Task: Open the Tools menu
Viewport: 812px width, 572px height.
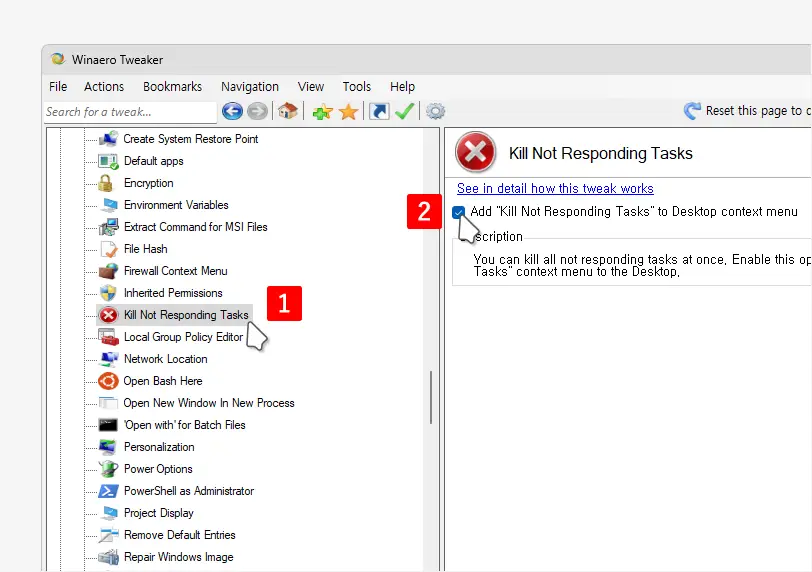Action: 356,87
